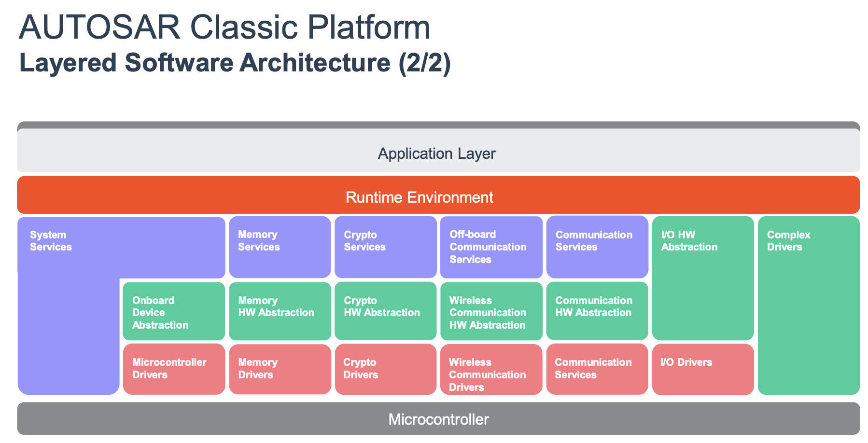Click the Crypto Services block
The height and width of the screenshot is (443, 868).
point(386,247)
